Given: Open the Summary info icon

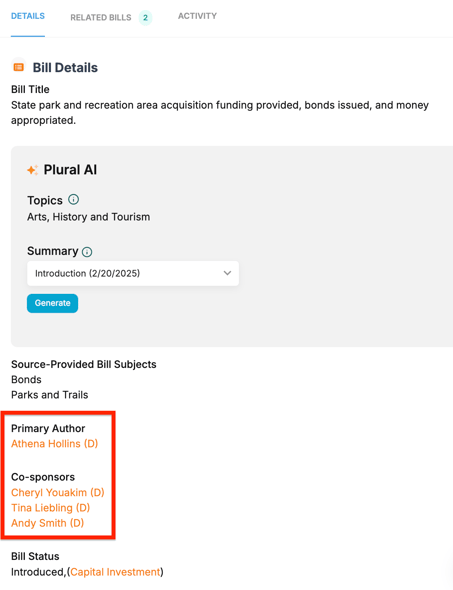Looking at the screenshot, I should [87, 252].
